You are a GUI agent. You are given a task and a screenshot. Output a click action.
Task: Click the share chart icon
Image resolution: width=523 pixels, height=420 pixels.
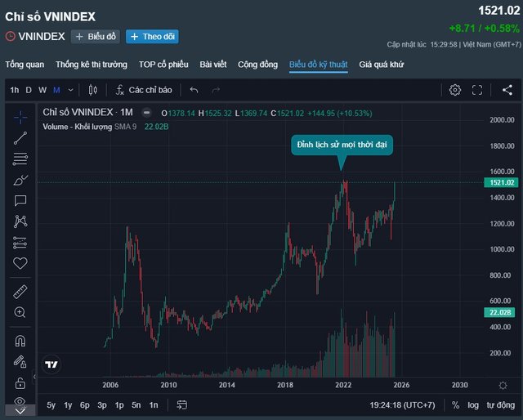coord(507,90)
